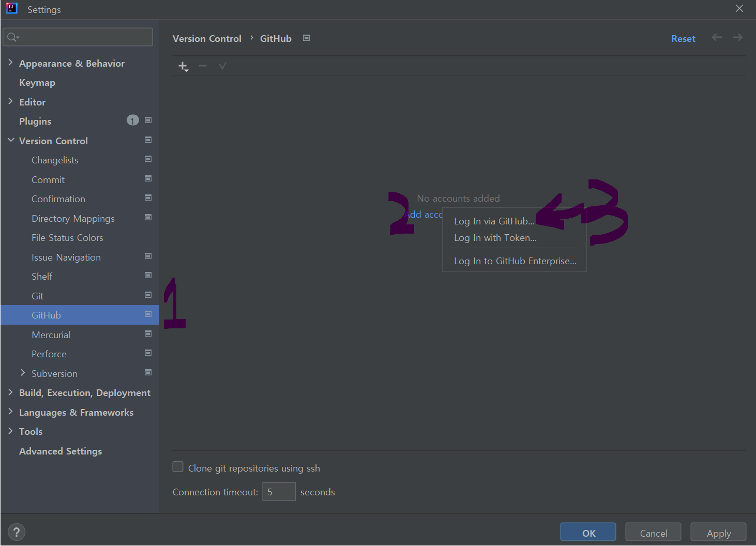
Task: Click the project icon next to Perforce
Action: coord(148,353)
